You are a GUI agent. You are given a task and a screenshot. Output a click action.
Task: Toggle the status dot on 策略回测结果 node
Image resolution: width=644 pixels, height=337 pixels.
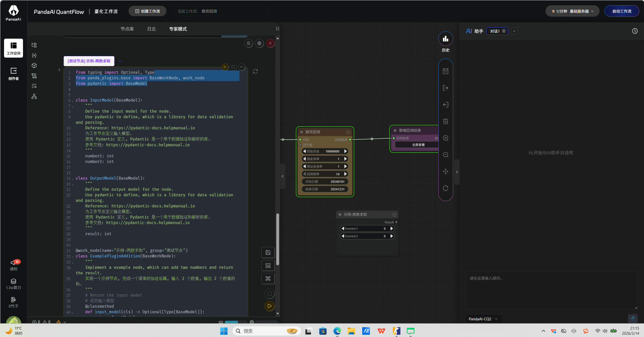tap(395, 131)
